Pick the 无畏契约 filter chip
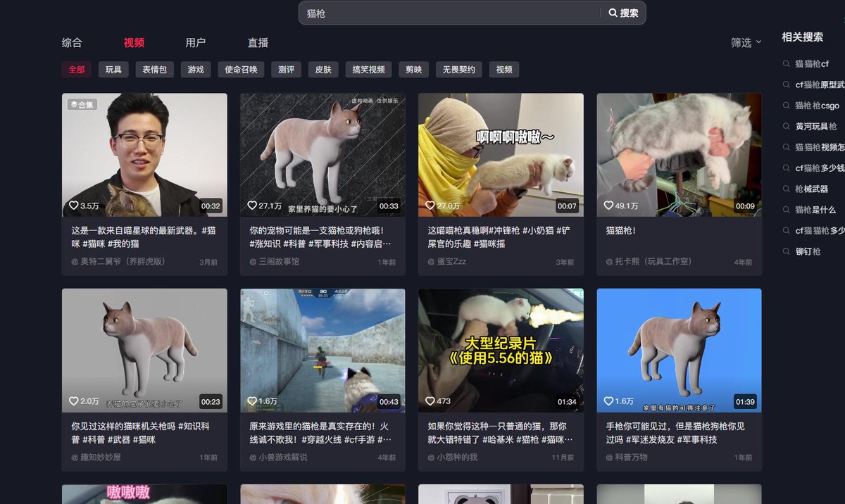Image resolution: width=845 pixels, height=504 pixels. (x=459, y=70)
